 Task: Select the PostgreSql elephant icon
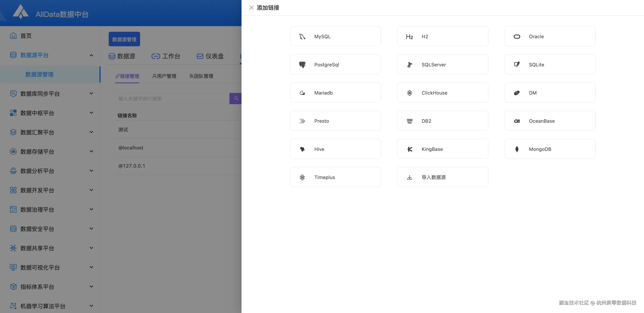[302, 65]
